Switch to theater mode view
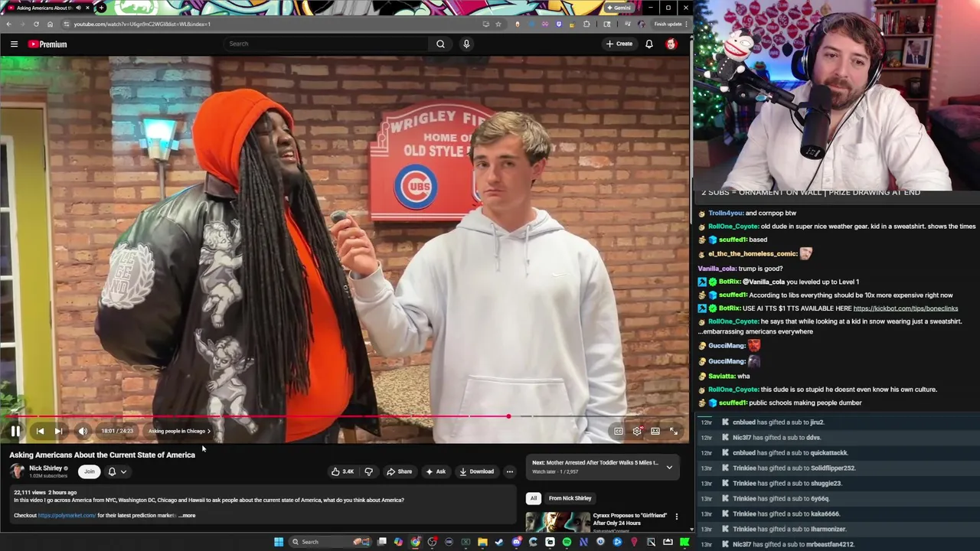980x551 pixels. click(x=655, y=431)
